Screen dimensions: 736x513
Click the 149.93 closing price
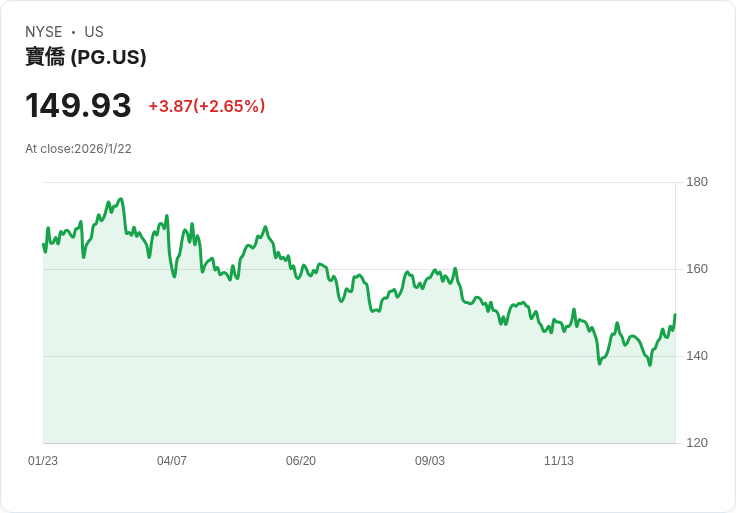pyautogui.click(x=78, y=106)
